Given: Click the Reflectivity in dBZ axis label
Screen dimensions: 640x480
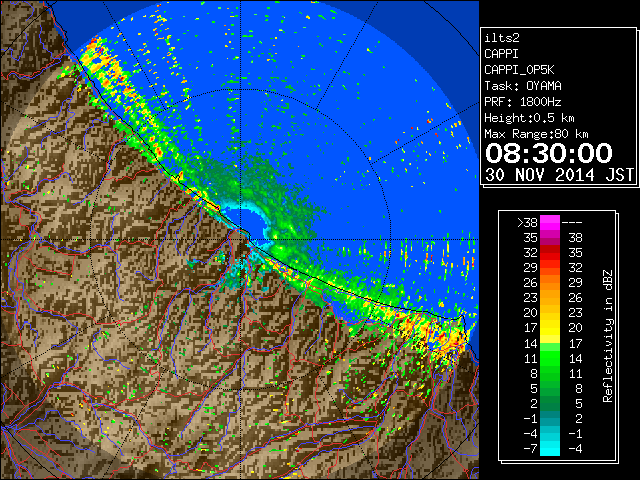Looking at the screenshot, I should pyautogui.click(x=608, y=336).
